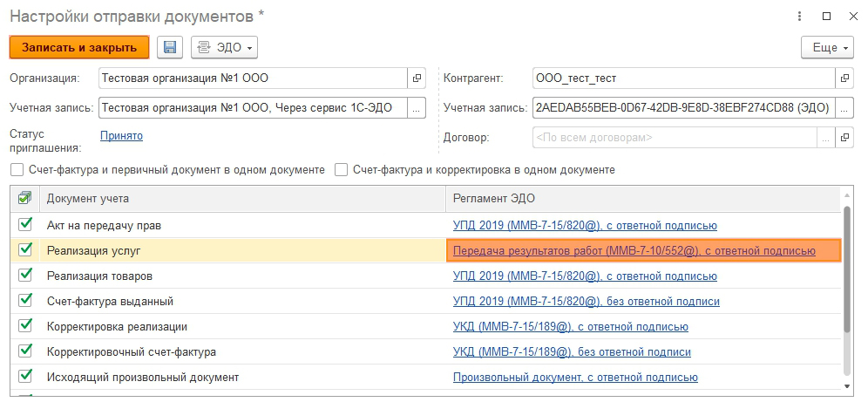868x402 pixels.
Task: Open the window's three-dot menu
Action: click(800, 16)
